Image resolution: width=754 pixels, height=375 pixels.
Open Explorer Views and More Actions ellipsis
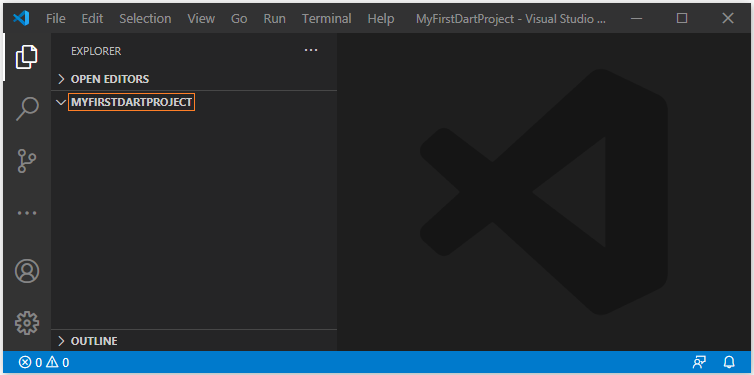[x=311, y=50]
